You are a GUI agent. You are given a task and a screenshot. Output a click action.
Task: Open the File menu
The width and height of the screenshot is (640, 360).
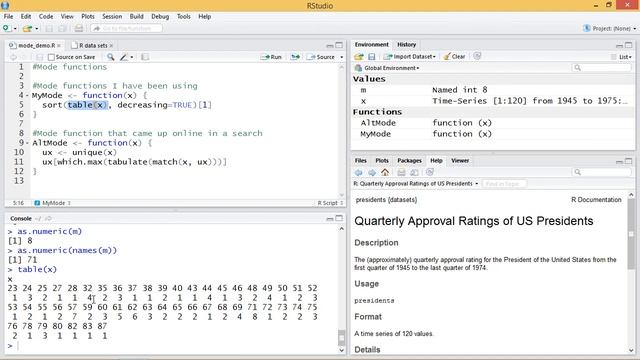(x=8, y=16)
